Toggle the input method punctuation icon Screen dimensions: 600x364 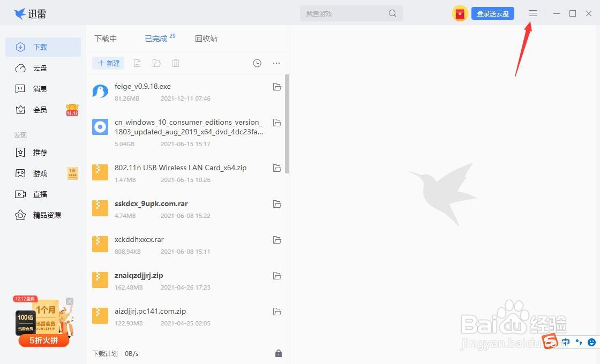(579, 342)
